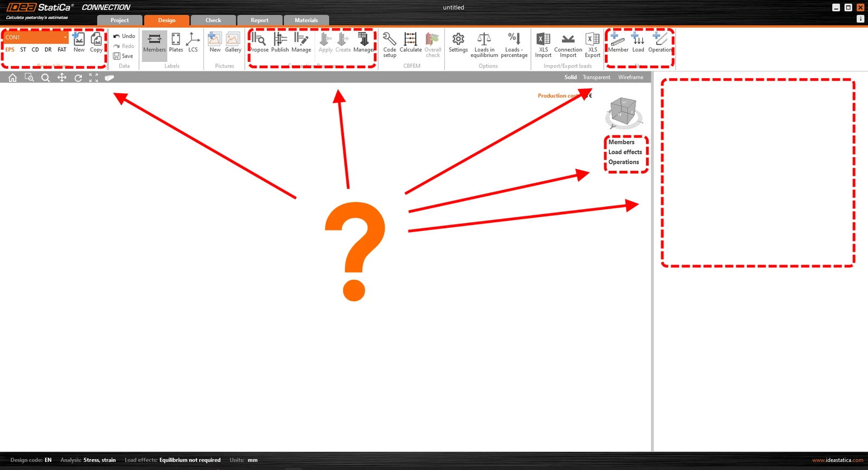Click the eraser-shaped view toolbar icon
This screenshot has height=470, width=868.
110,78
